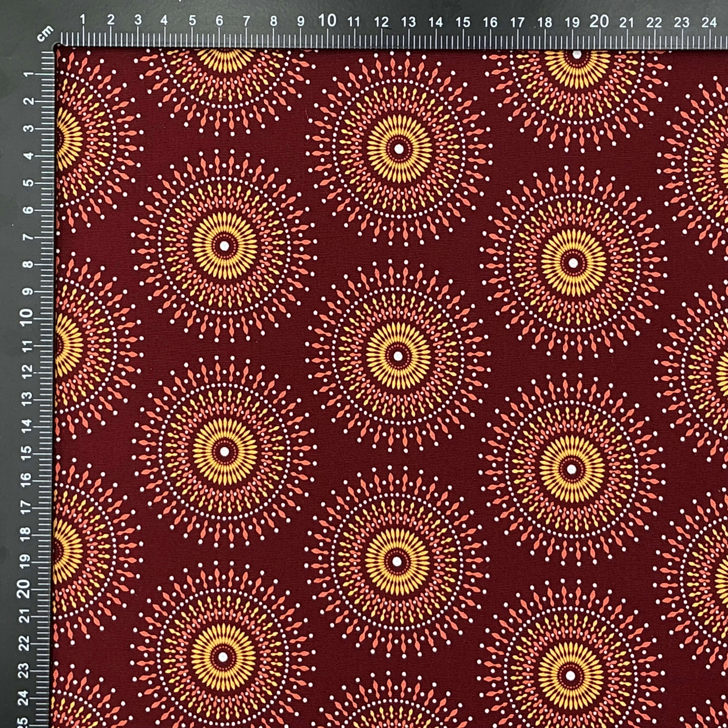Click the "cm" unit label on the ruler
This screenshot has width=728, height=728.
click(x=45, y=34)
